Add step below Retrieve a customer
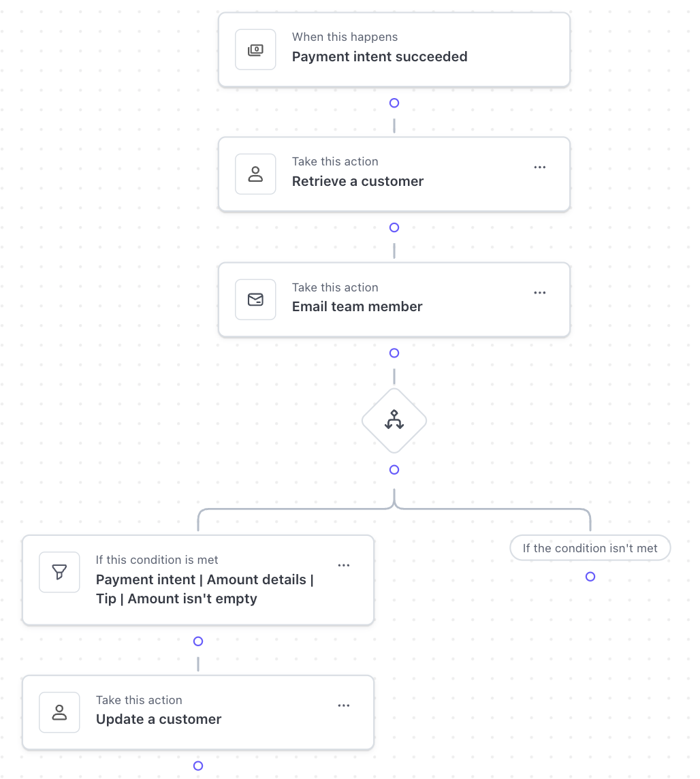This screenshot has width=700, height=779. [x=394, y=228]
